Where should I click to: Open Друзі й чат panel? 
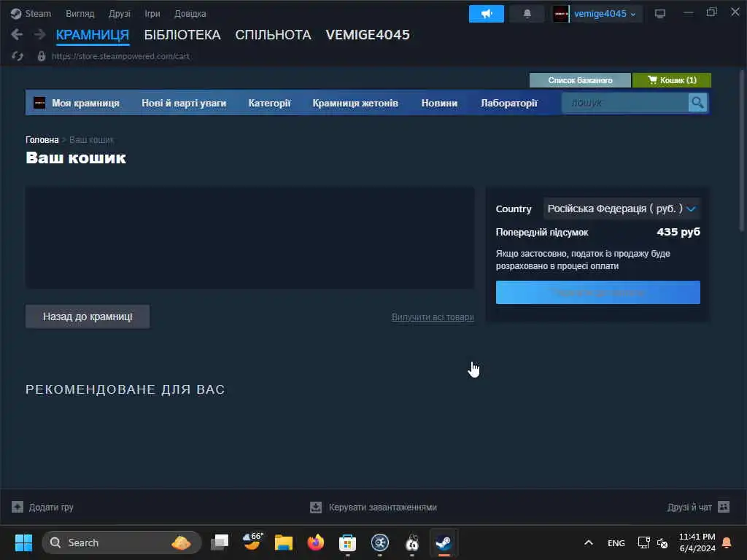[x=698, y=507]
